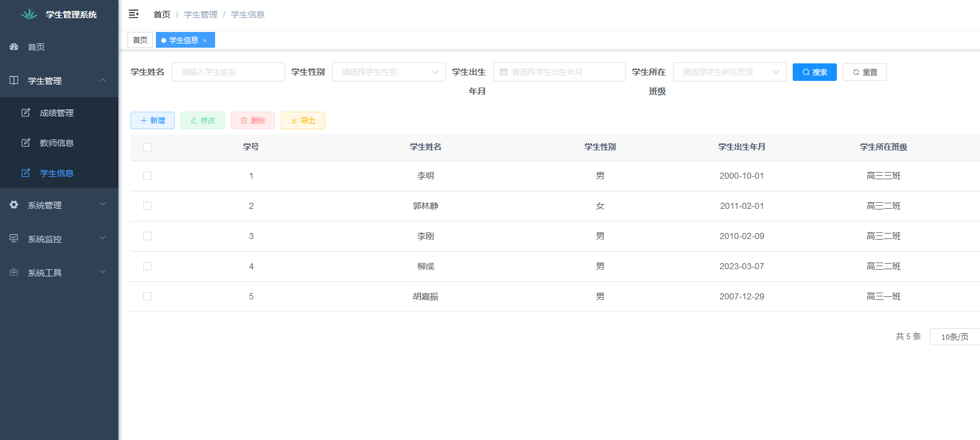Click the 新增 add button

click(x=152, y=120)
